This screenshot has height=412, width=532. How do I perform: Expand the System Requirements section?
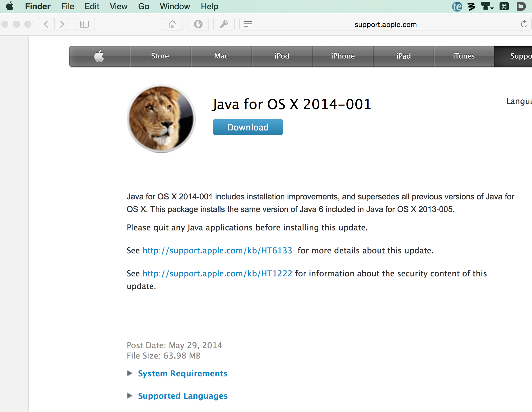coord(182,373)
